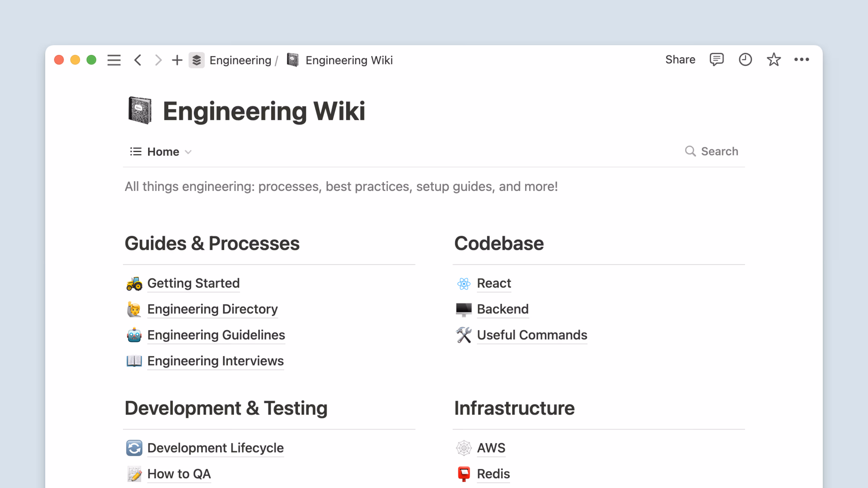Open page history via the clock icon
Viewport: 868px width, 488px height.
click(x=745, y=60)
